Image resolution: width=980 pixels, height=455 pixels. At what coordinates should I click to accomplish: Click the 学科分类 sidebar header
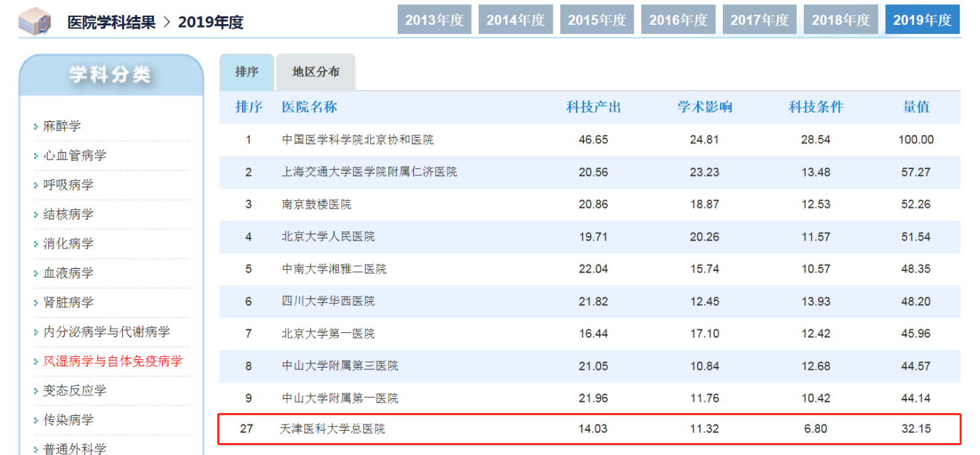coord(110,75)
